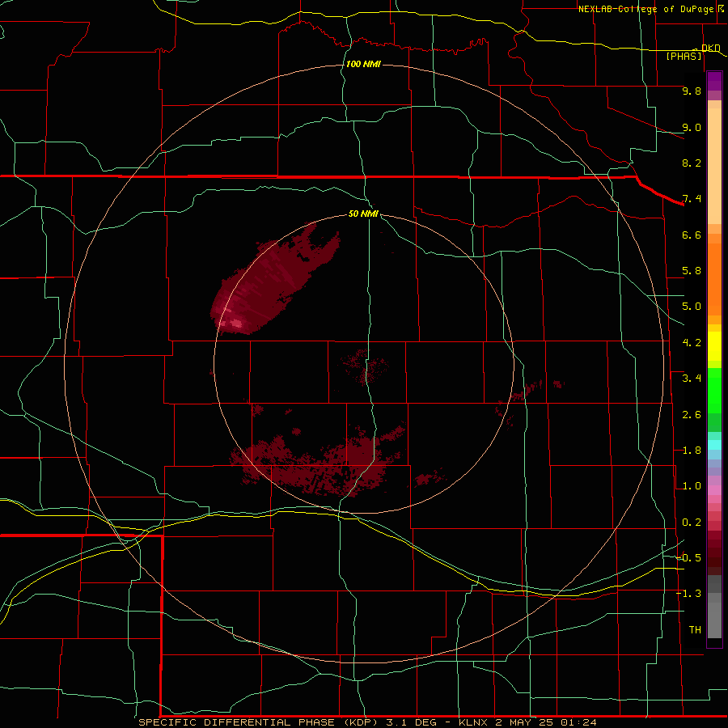Click the 1.0 value on color scale

coord(692,486)
